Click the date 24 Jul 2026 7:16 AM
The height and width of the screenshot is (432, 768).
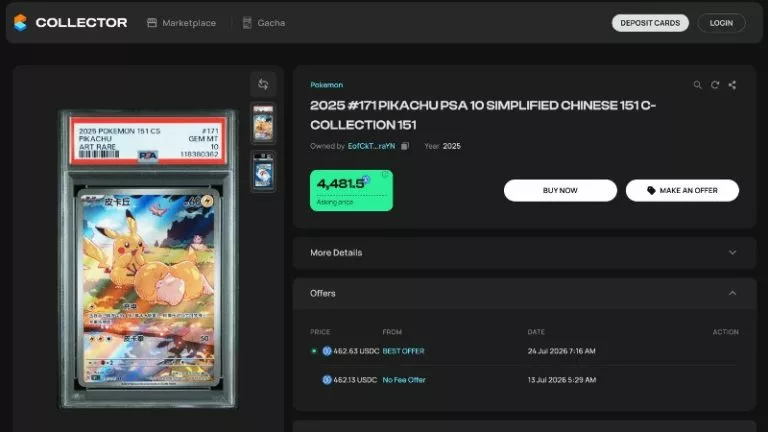tap(562, 351)
